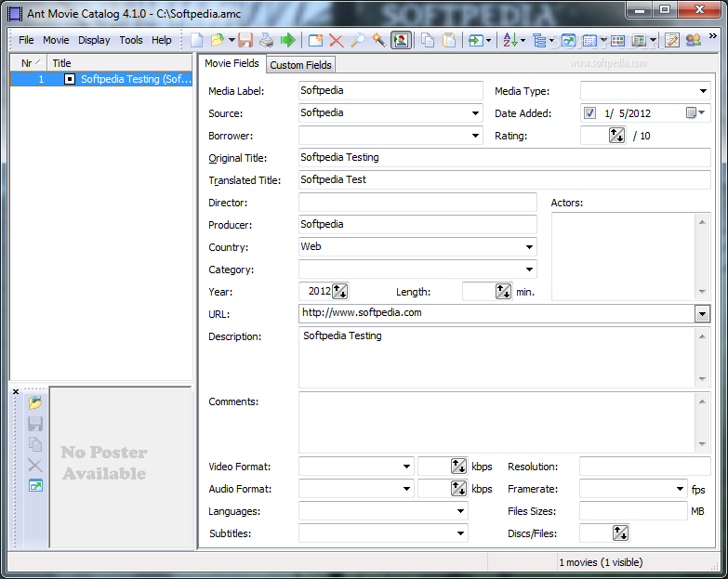Click the poster panel copy icon
Viewport: 728px width, 579px height.
click(35, 444)
